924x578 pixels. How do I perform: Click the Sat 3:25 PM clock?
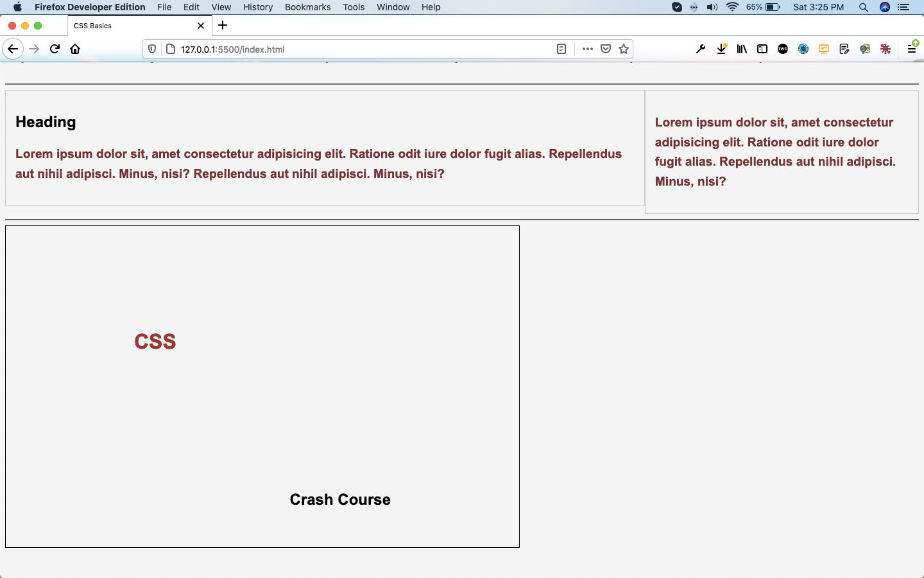pyautogui.click(x=819, y=7)
